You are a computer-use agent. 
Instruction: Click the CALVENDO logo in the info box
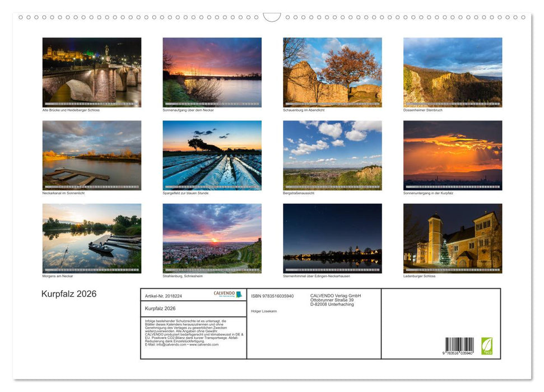coord(227,294)
